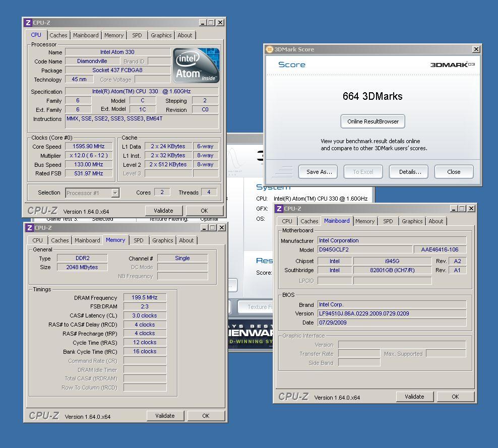This screenshot has width=498, height=448.
Task: Switch to CPU tab in Memory window
Action: [37, 240]
